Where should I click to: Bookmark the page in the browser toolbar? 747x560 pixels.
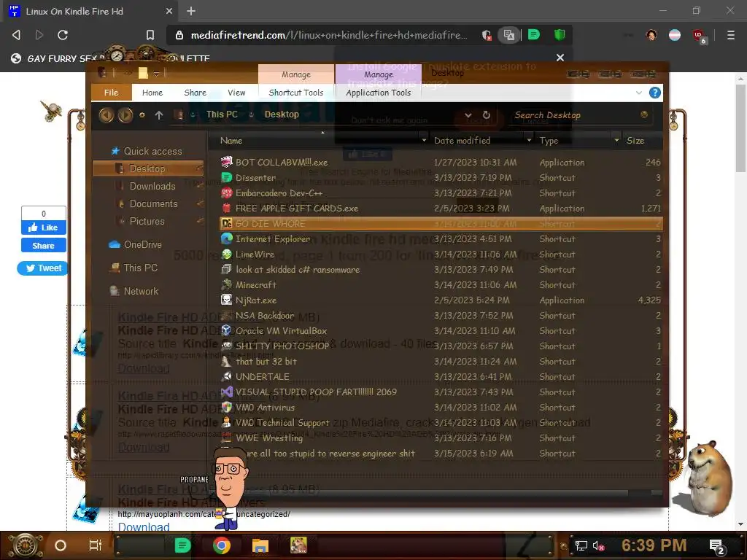(x=150, y=35)
